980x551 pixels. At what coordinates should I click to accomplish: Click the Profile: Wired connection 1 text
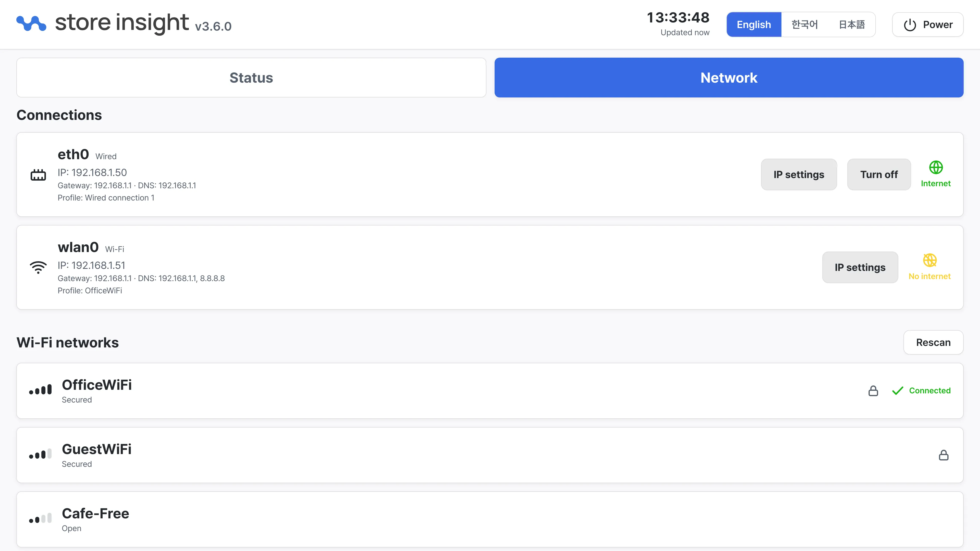click(106, 198)
